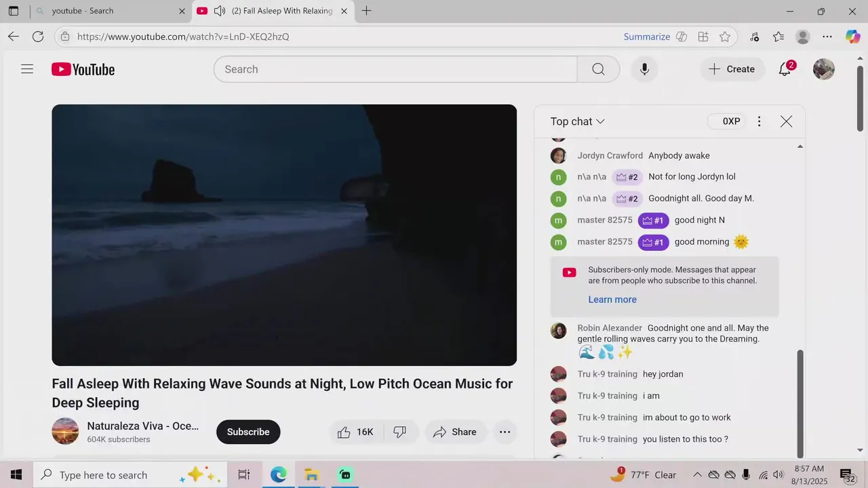Open 77°F Clear weather widget
The height and width of the screenshot is (488, 868).
coord(644,475)
